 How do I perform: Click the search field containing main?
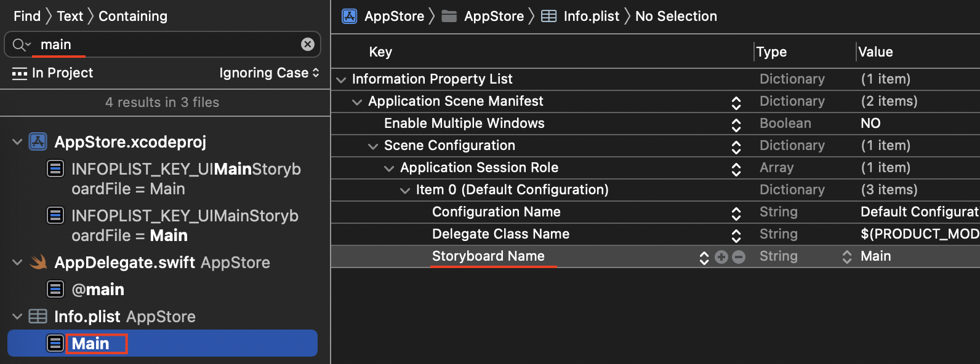click(163, 44)
